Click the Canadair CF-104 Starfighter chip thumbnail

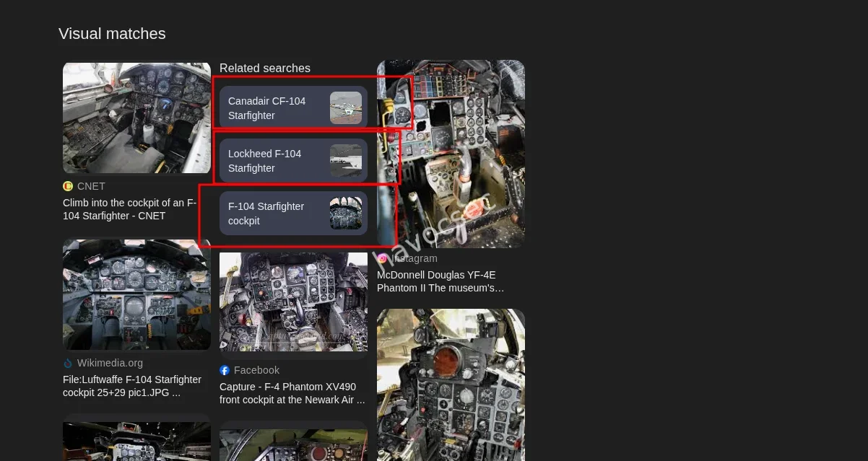coord(346,108)
